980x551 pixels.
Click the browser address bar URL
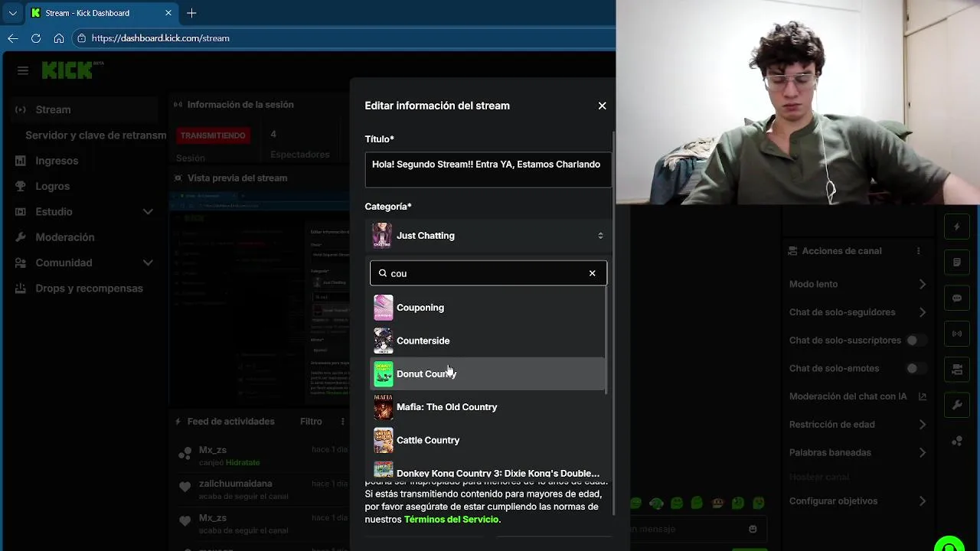tap(161, 38)
